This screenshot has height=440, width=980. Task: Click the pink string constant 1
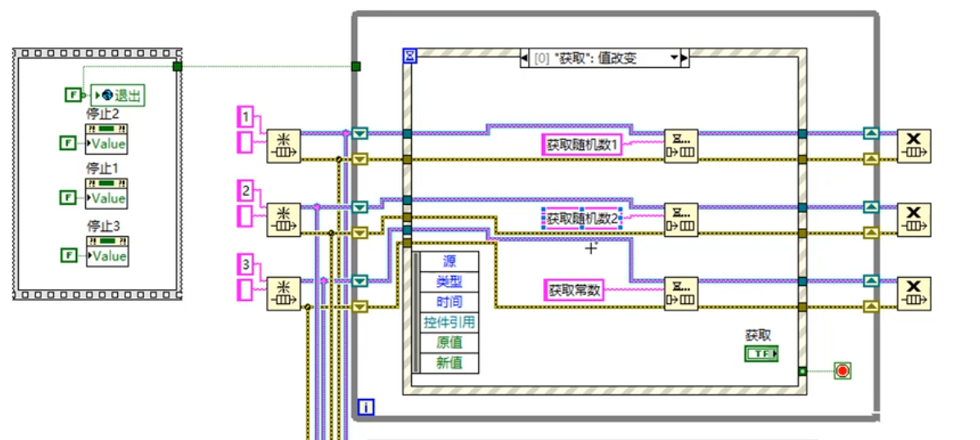(246, 116)
